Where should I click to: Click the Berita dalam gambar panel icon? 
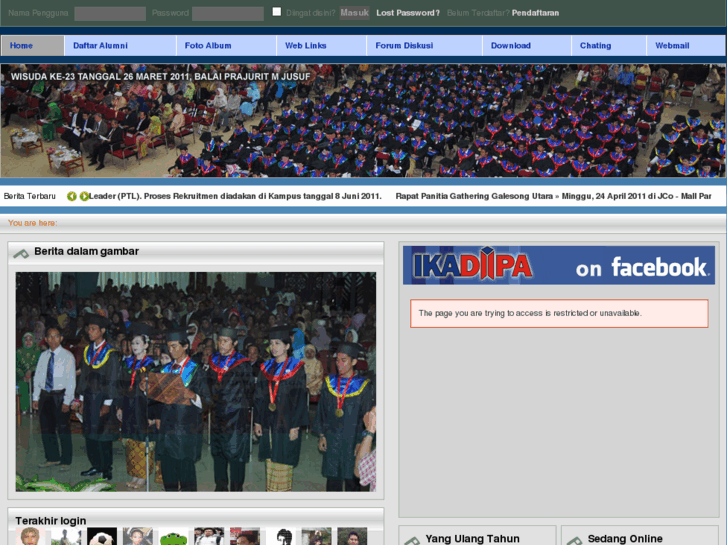[21, 253]
